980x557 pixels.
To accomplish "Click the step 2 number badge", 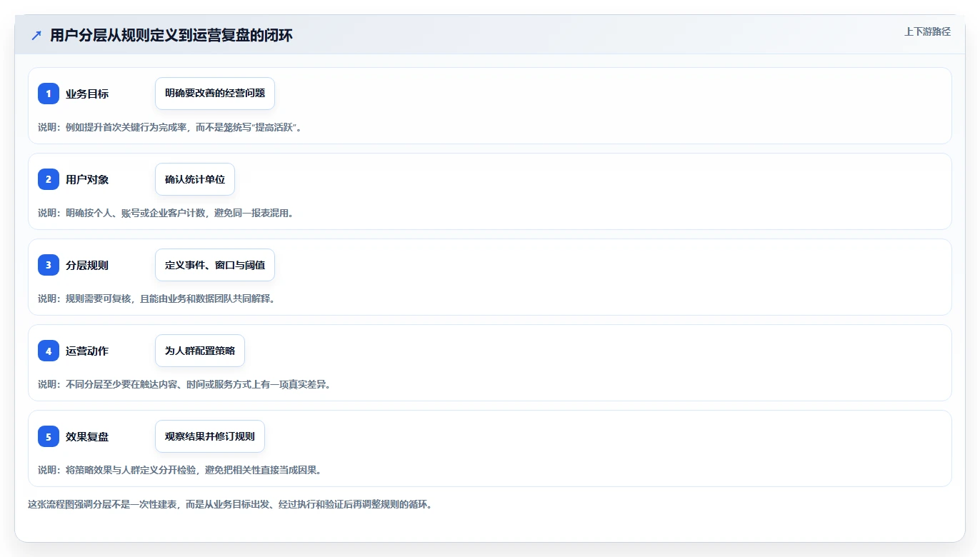I will tap(49, 179).
